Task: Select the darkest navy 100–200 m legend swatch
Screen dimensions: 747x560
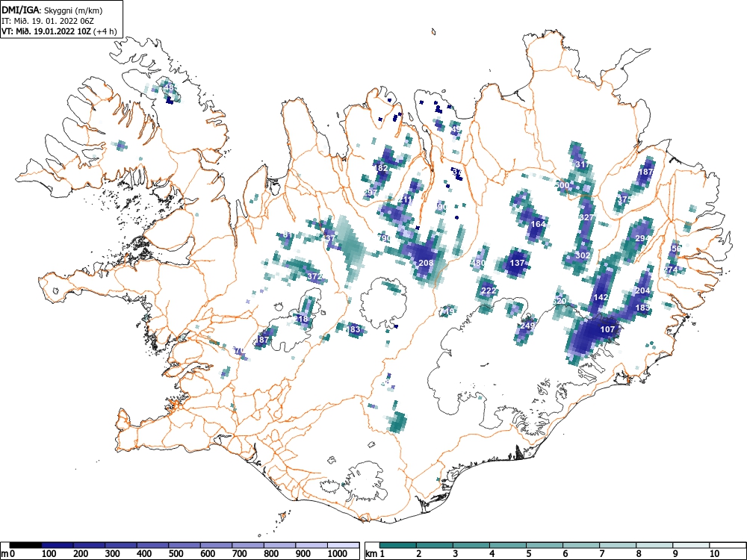Action: coord(58,545)
